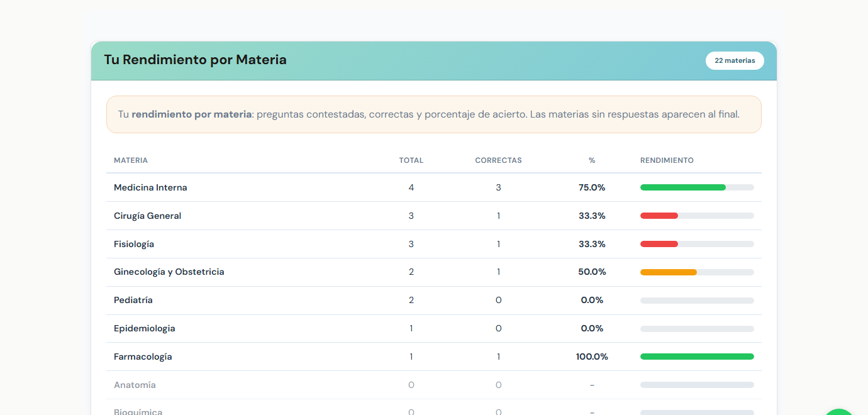Click the red Cirugía General progress bar

coord(659,216)
